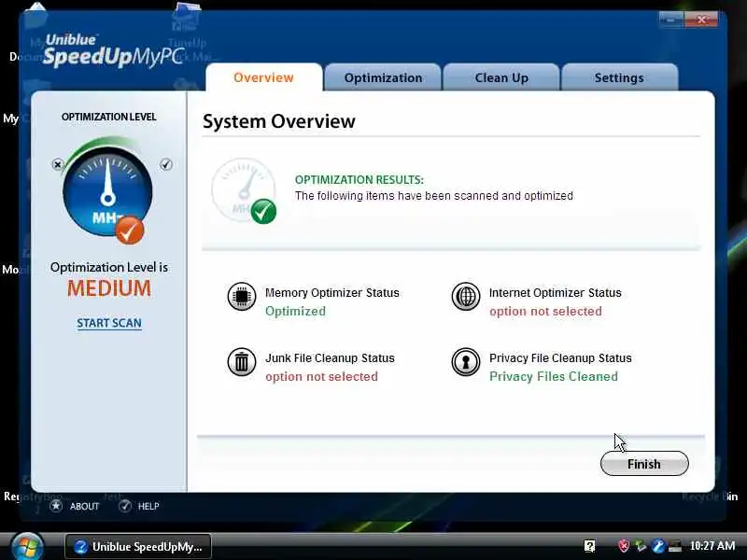Click the network connection tray icon
Image resolution: width=747 pixels, height=560 pixels.
pos(641,546)
